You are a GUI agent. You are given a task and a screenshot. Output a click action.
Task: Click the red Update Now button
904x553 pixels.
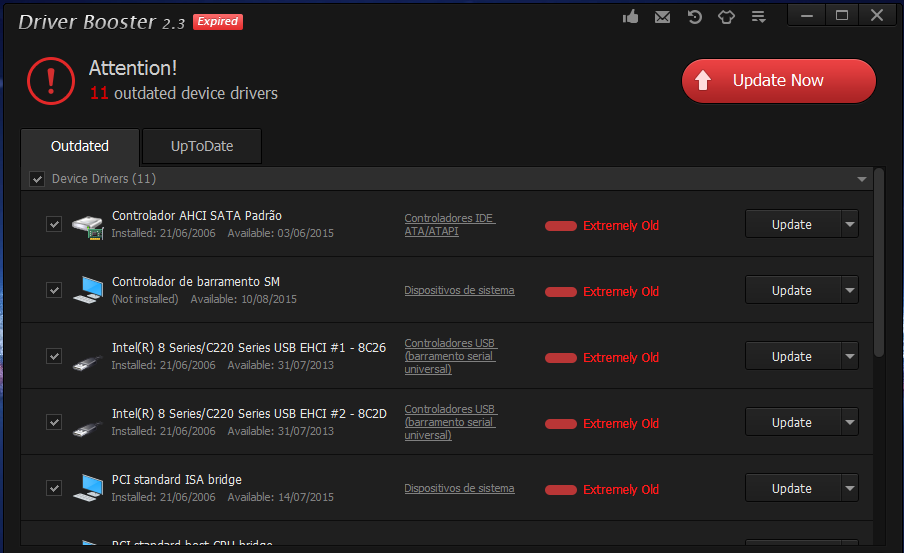point(779,81)
